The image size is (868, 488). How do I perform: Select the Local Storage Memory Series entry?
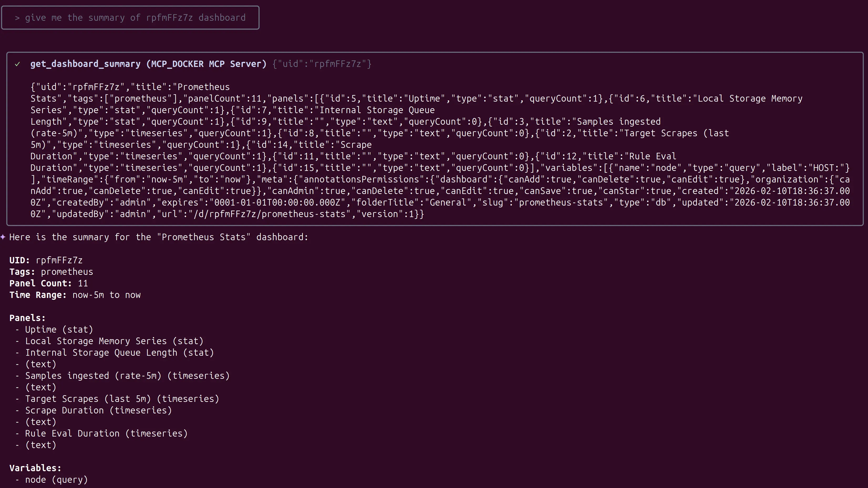(x=114, y=341)
